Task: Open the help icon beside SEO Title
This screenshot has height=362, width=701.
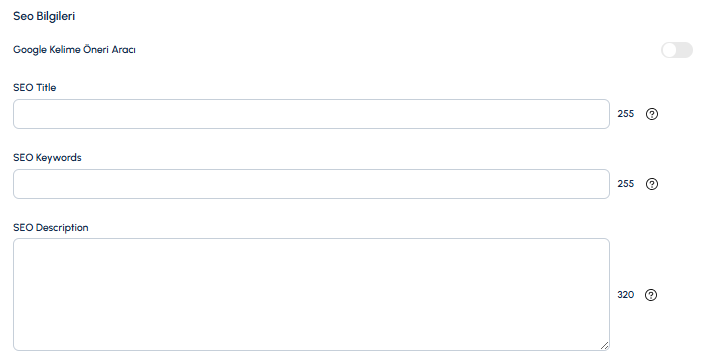Action: coord(652,114)
